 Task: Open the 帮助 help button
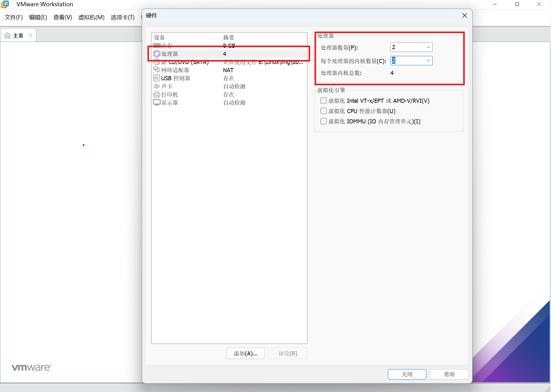pos(449,374)
